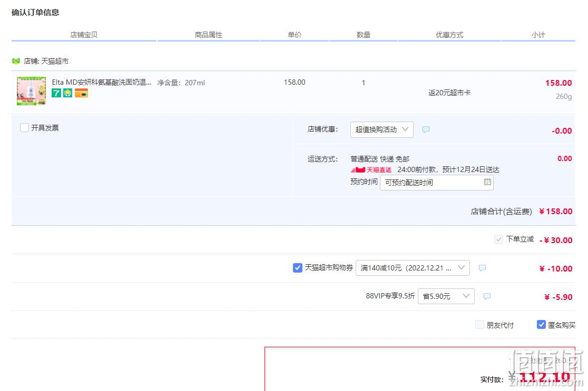Click the red 0.00 shipping fee amount
Image resolution: width=588 pixels, height=391 pixels.
coord(565,158)
